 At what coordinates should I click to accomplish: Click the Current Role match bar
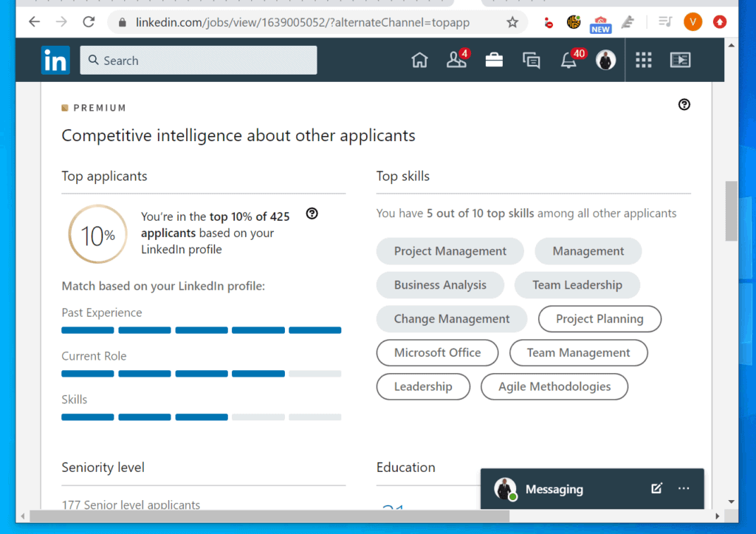202,374
